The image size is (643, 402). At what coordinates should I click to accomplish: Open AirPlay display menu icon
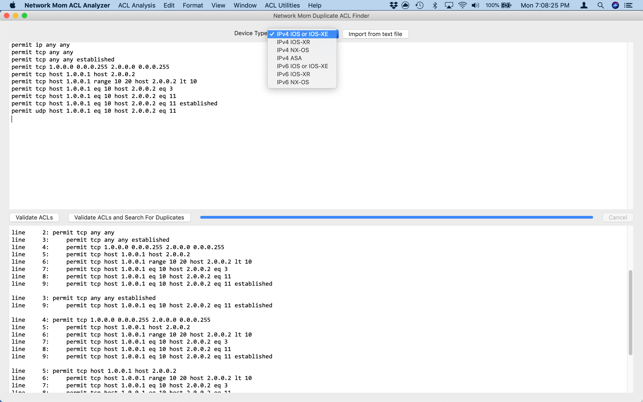tap(449, 5)
